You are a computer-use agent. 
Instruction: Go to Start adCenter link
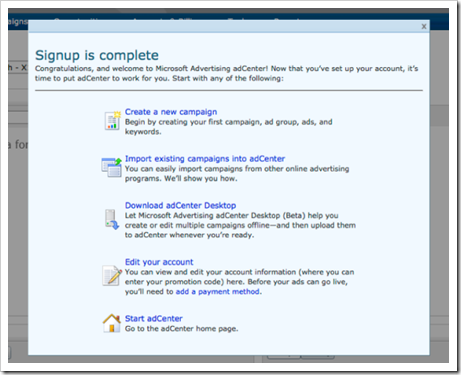[154, 319]
